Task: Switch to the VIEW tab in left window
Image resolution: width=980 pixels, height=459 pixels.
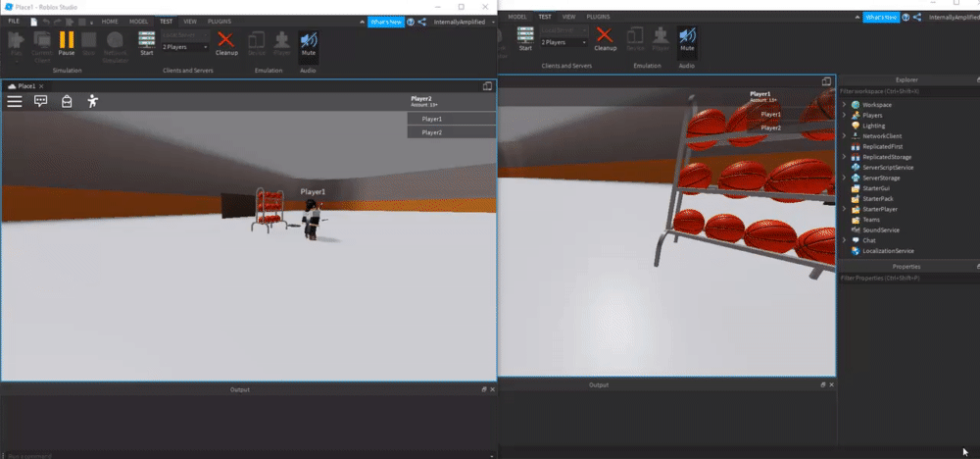Action: [190, 22]
